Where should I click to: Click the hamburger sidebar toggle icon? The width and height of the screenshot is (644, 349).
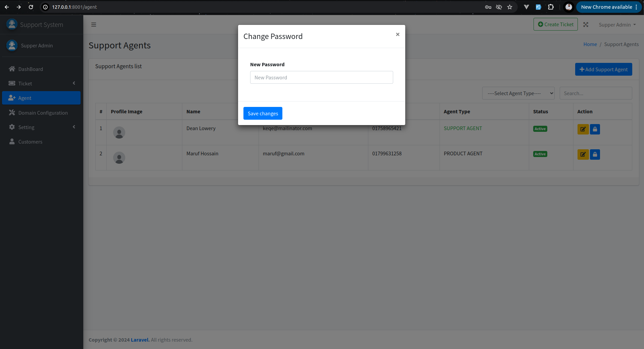(94, 25)
